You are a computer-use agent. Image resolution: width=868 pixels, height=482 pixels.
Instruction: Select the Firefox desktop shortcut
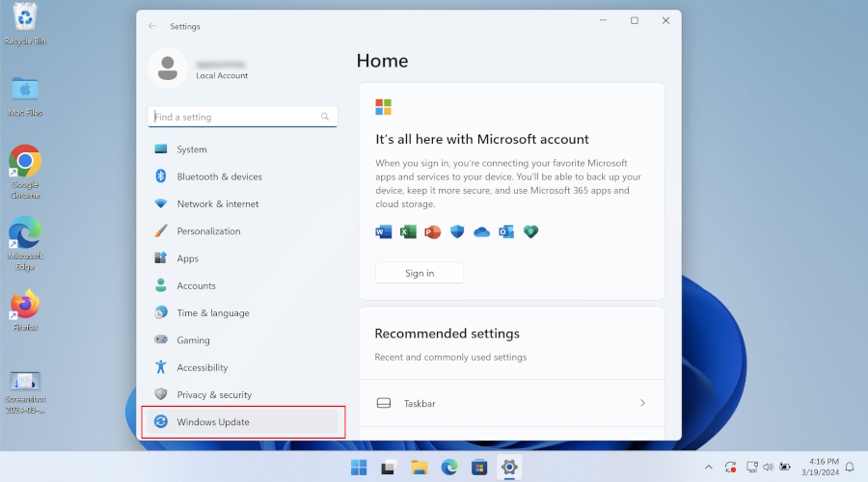click(x=25, y=309)
